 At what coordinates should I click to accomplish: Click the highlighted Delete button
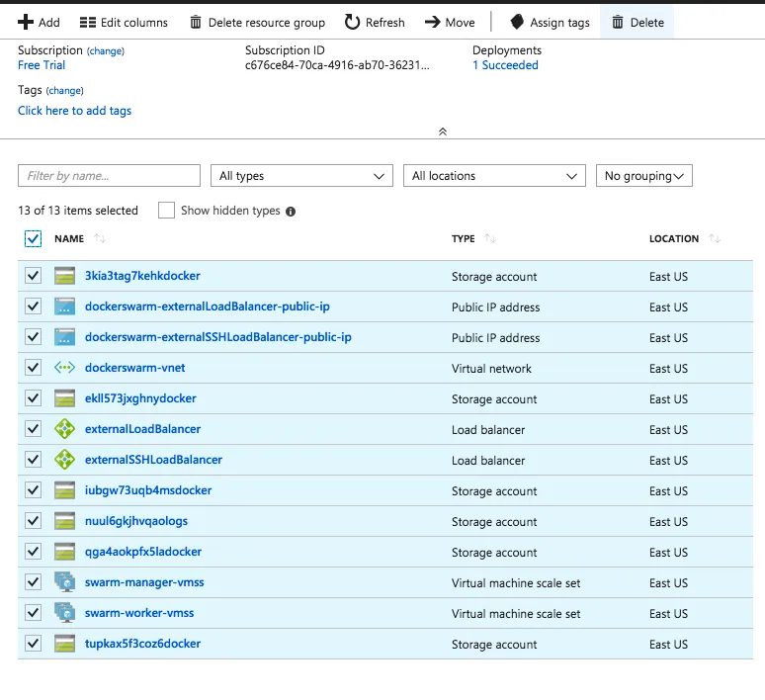tap(637, 22)
